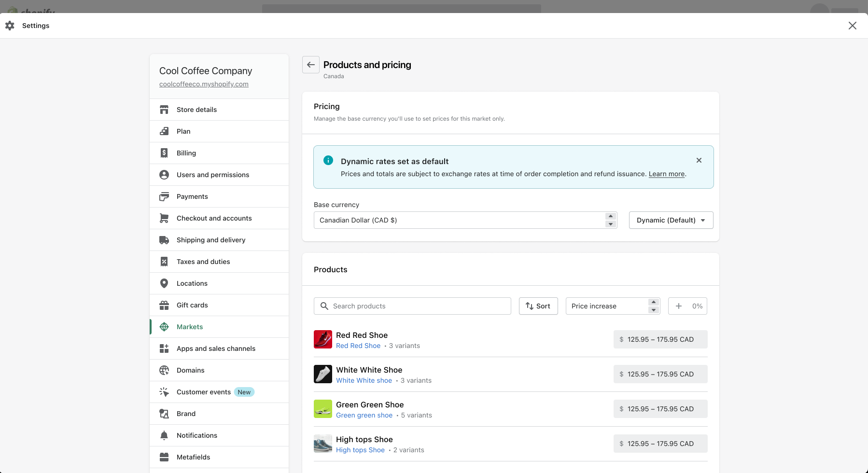This screenshot has width=868, height=473.
Task: Open Customer events settings marked New
Action: pyautogui.click(x=204, y=392)
